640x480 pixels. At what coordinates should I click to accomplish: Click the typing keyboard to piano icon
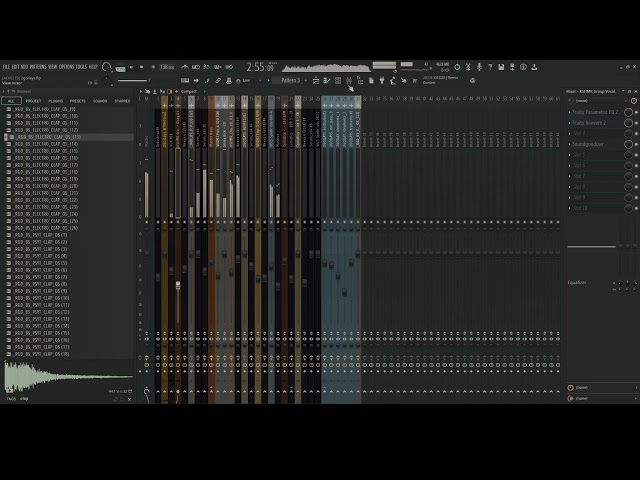(x=185, y=80)
